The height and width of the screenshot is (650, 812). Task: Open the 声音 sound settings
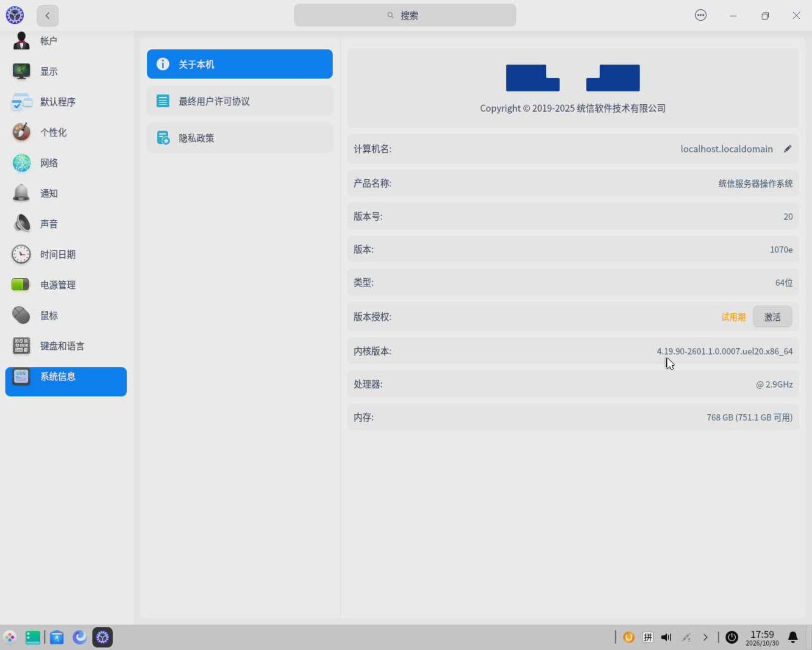66,224
